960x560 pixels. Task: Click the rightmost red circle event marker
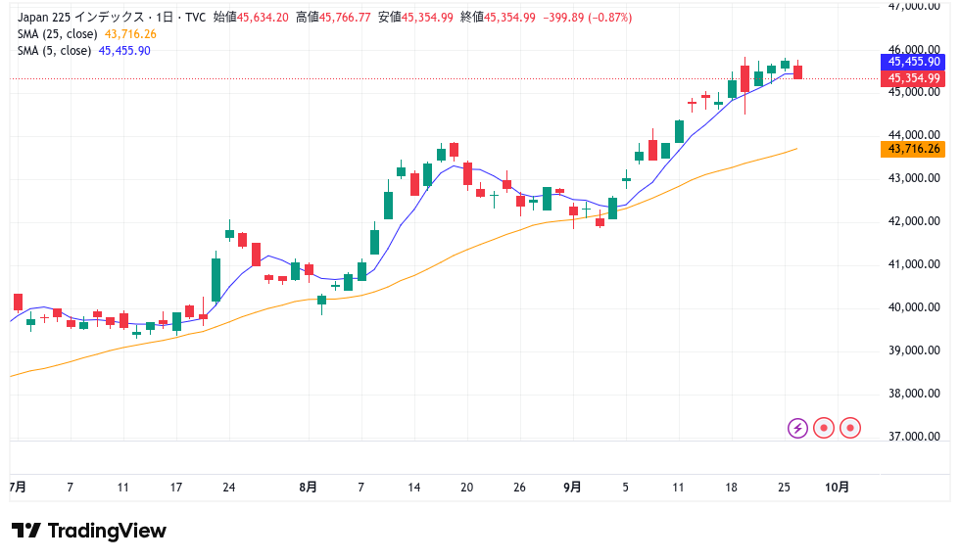(850, 428)
